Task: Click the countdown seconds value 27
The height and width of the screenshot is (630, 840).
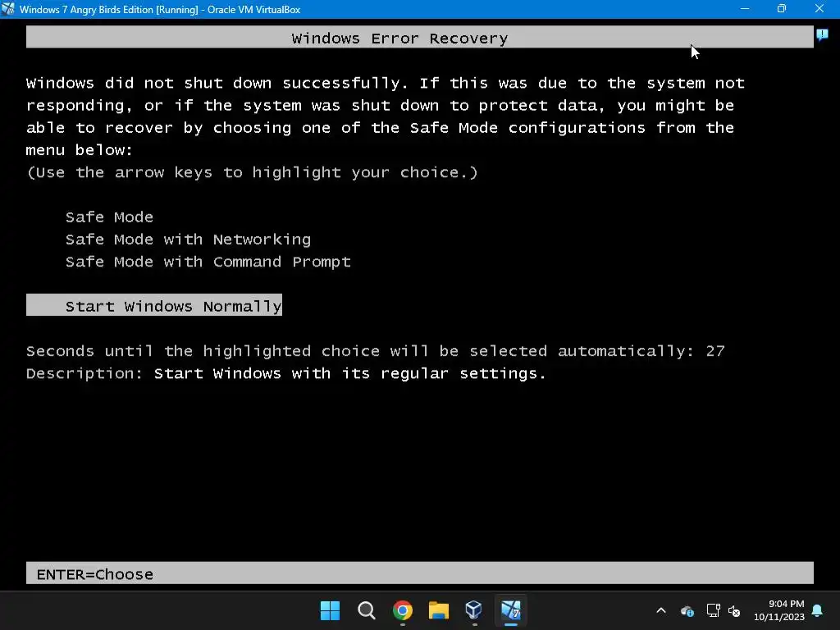Action: pyautogui.click(x=715, y=351)
